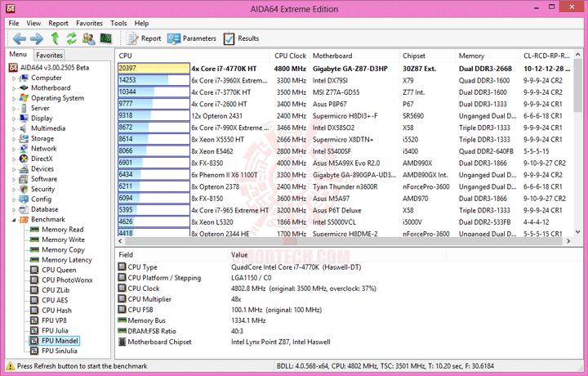Image resolution: width=588 pixels, height=376 pixels.
Task: Click the monitor diagnostics toolbar icon
Action: [x=105, y=38]
